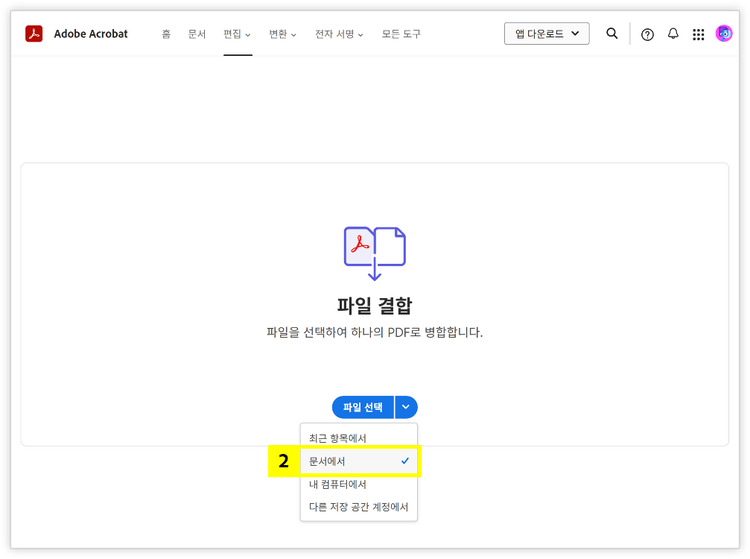The width and height of the screenshot is (750, 559).
Task: Click the text 파일을 선택하여 하나의 PDF로 병합합니다.
Action: tap(375, 332)
